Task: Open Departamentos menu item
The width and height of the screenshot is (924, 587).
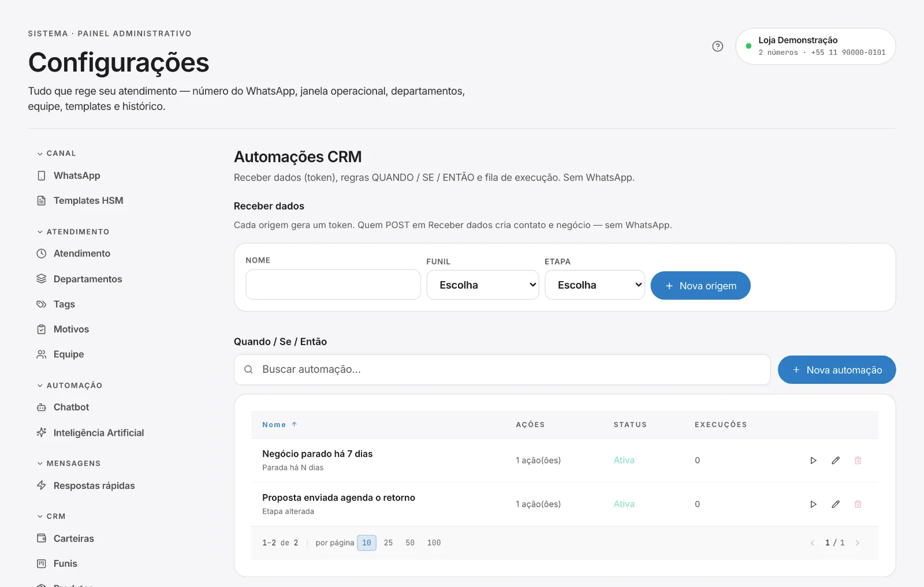Action: click(88, 279)
